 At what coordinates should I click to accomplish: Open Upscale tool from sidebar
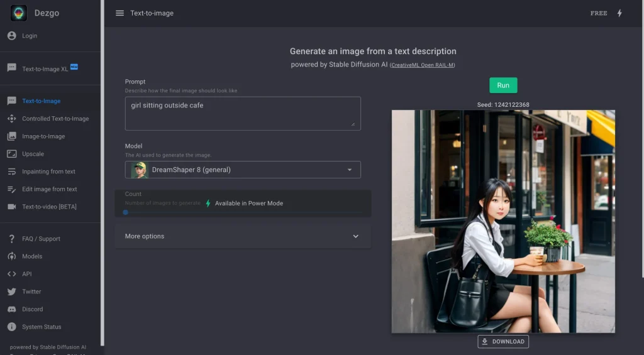(33, 154)
